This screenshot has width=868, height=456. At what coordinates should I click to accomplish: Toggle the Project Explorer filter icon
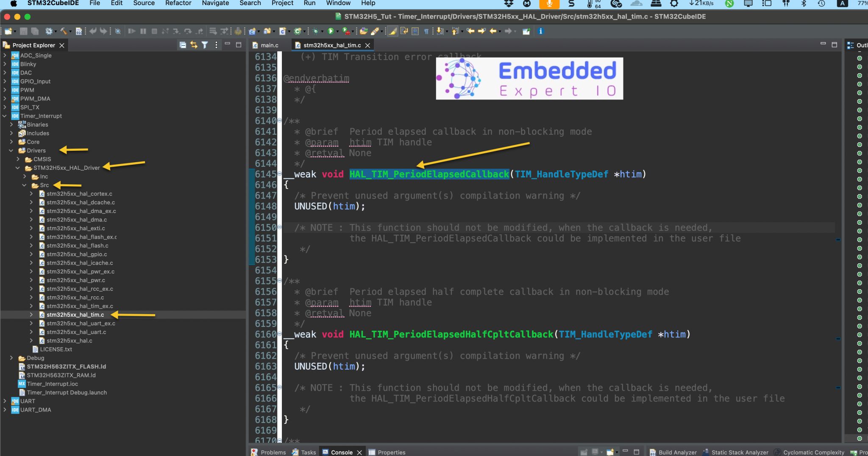pyautogui.click(x=206, y=45)
